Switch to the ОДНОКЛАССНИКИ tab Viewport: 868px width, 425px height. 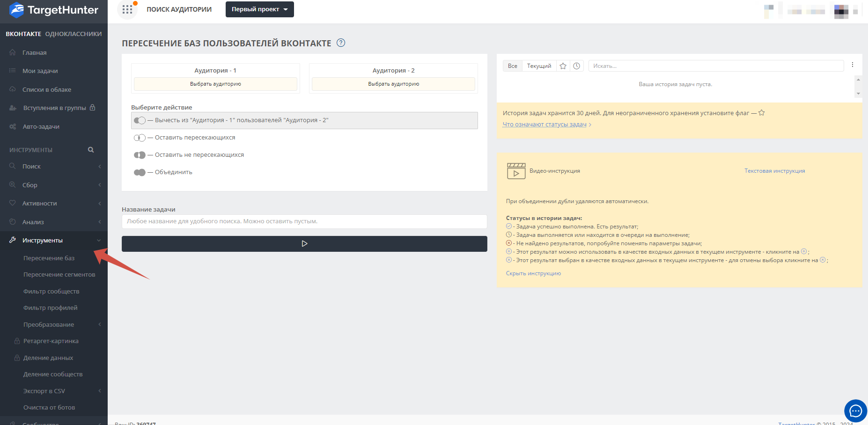[74, 34]
